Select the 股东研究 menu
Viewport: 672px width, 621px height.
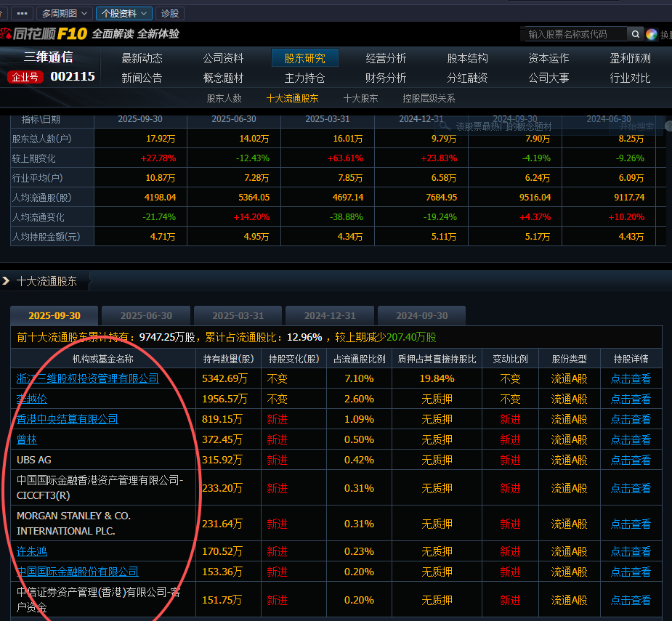coord(304,58)
